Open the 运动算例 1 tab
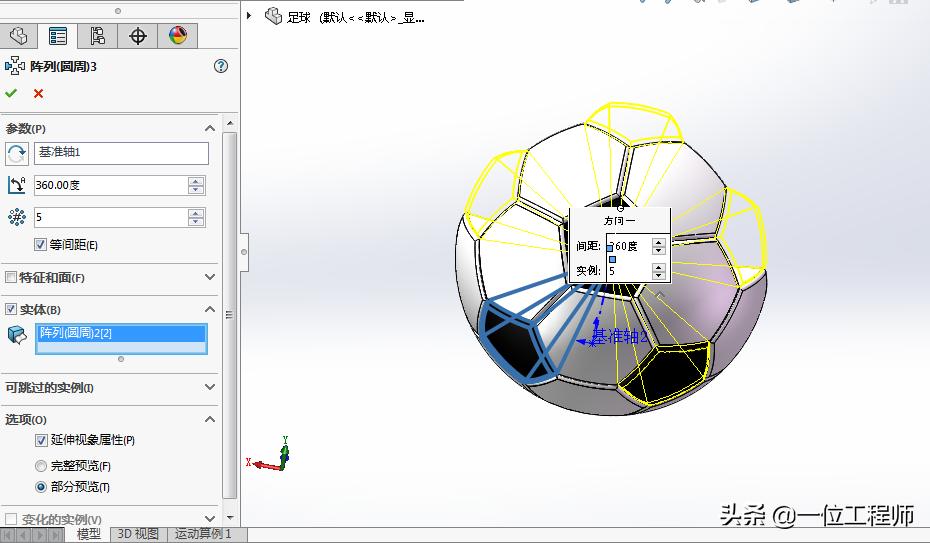The height and width of the screenshot is (543, 930). tap(203, 534)
